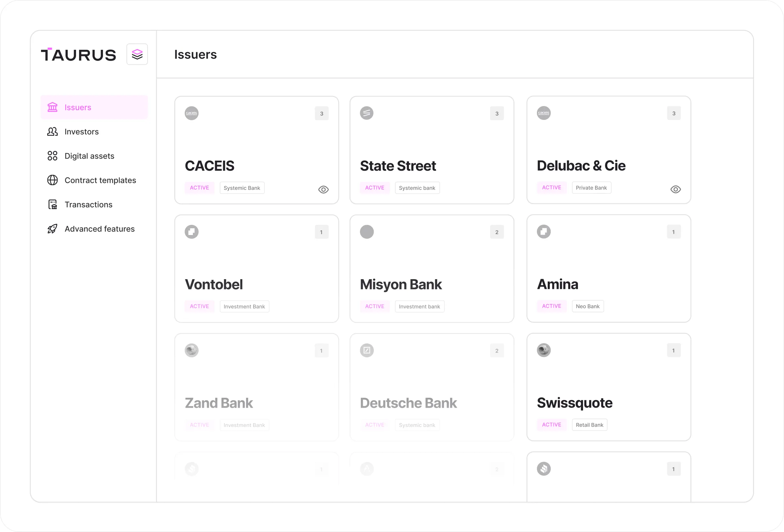Navigate to Transactions in the sidebar
The image size is (784, 532).
[x=88, y=204]
